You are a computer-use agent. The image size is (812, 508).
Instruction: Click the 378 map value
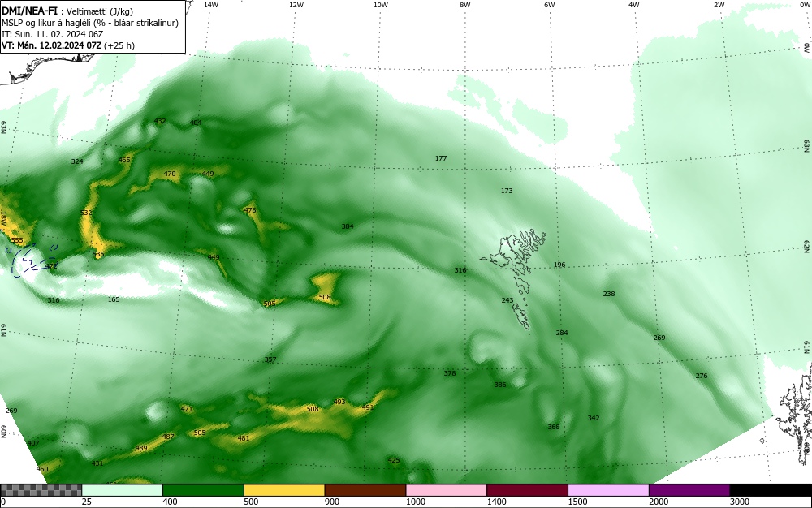(450, 373)
